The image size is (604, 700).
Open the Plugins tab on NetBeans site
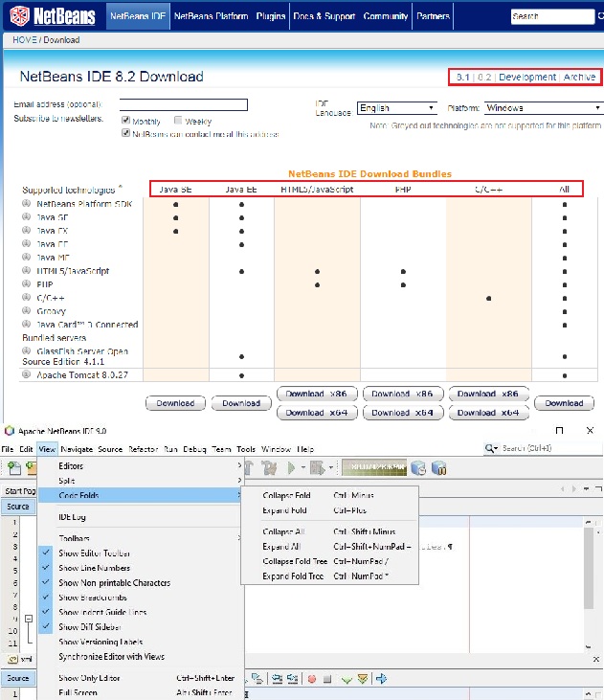(x=271, y=16)
